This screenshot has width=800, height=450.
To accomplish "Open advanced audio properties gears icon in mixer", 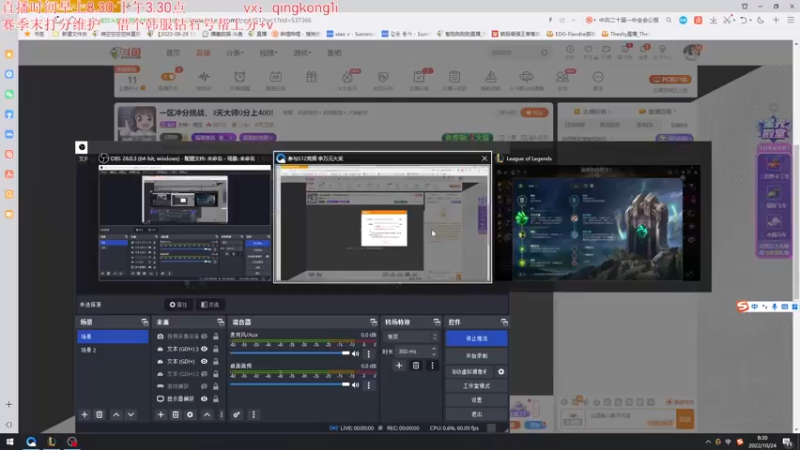I will coord(237,415).
